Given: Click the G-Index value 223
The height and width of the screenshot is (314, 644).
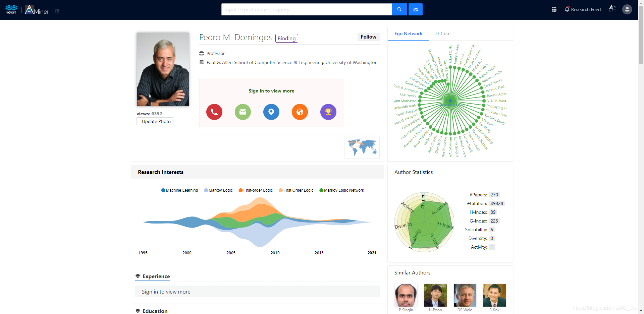Looking at the screenshot, I should click(x=494, y=221).
